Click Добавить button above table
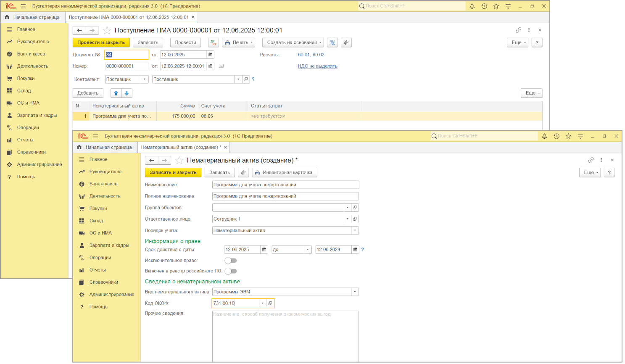The image size is (625, 364). 88,93
